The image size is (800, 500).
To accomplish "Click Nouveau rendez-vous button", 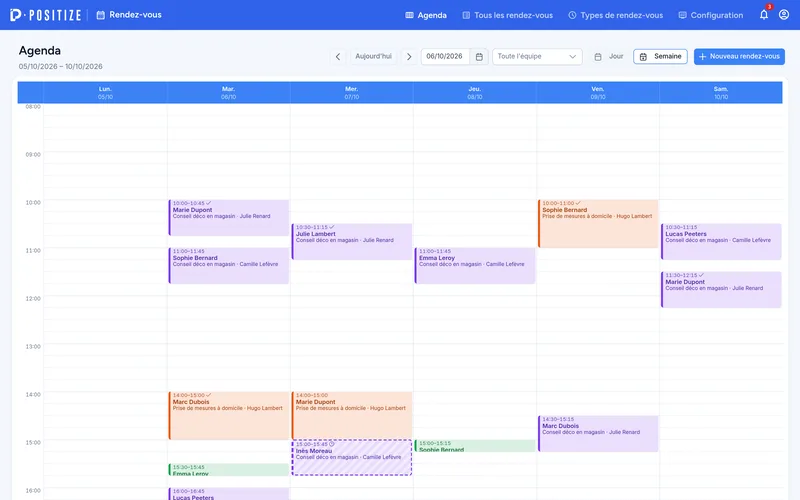I will (x=739, y=57).
